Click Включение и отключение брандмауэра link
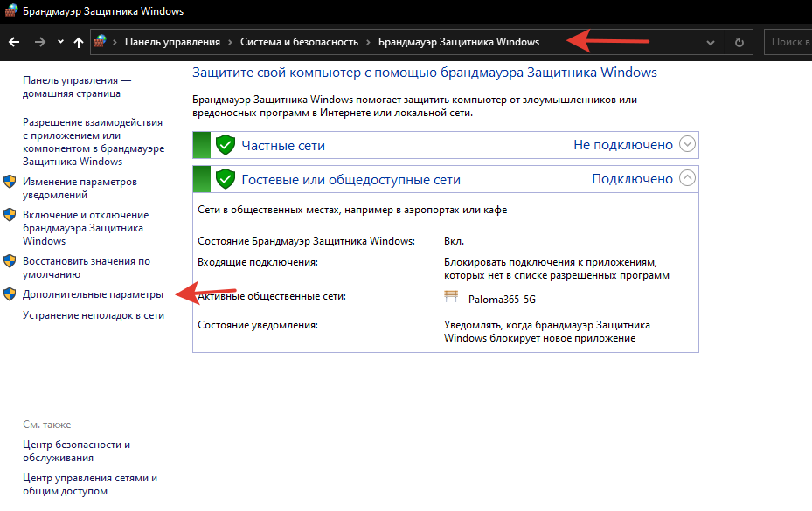 click(85, 227)
